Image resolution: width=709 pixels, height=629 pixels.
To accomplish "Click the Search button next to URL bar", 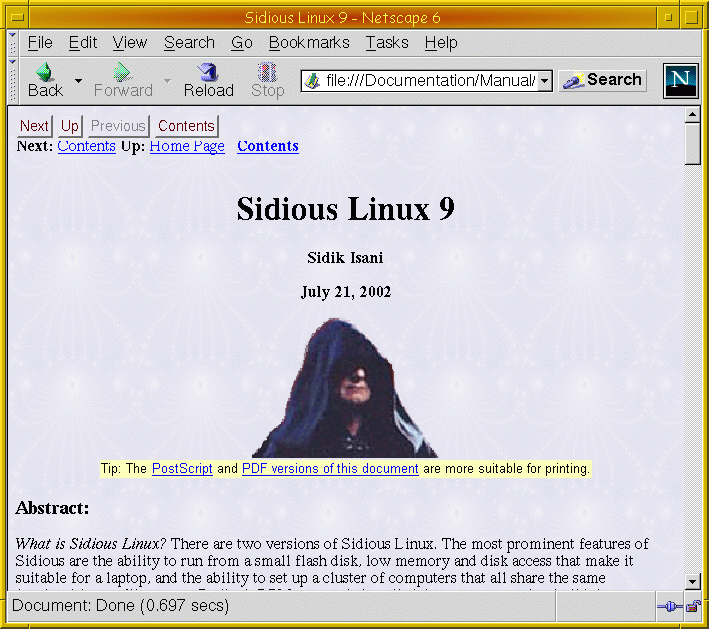I will coord(602,80).
